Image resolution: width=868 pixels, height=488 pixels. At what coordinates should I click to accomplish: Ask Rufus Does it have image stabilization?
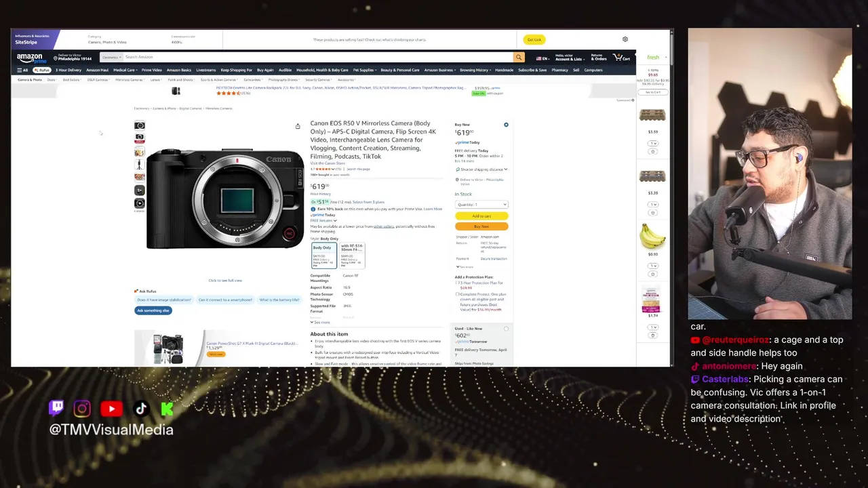point(164,300)
